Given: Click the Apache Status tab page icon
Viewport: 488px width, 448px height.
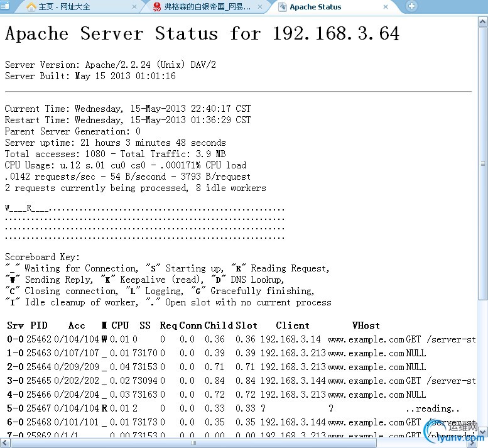Looking at the screenshot, I should click(x=282, y=6).
